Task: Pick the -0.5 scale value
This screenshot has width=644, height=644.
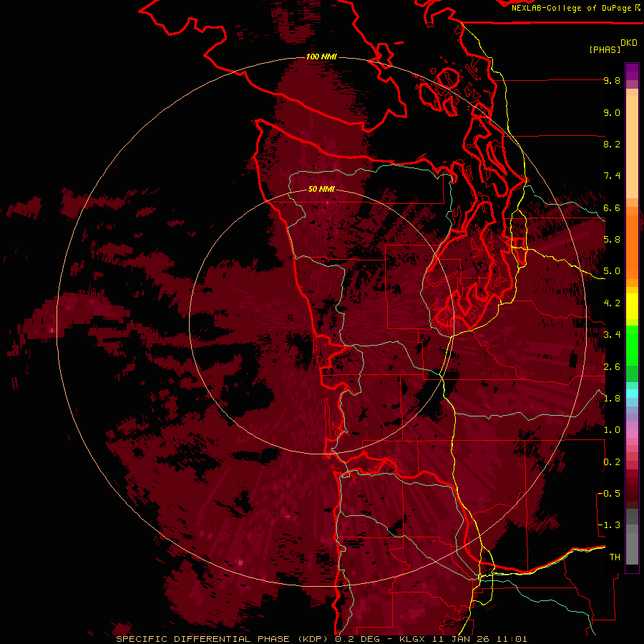Action: point(609,494)
